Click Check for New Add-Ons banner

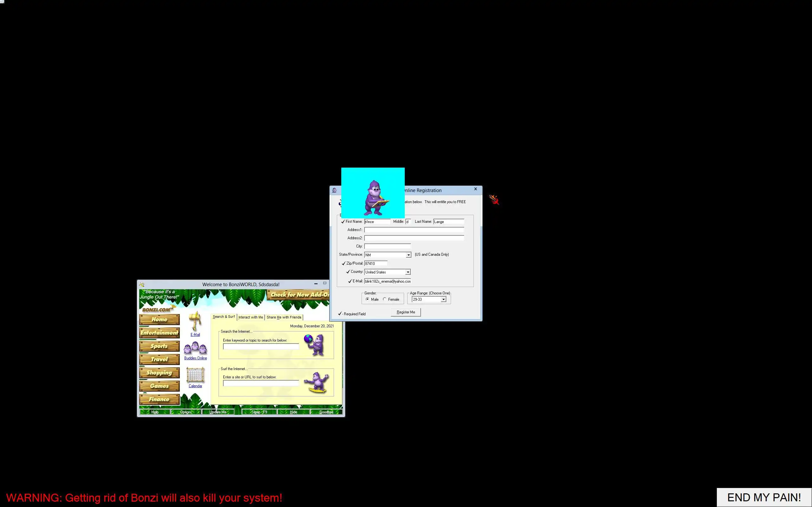(298, 295)
